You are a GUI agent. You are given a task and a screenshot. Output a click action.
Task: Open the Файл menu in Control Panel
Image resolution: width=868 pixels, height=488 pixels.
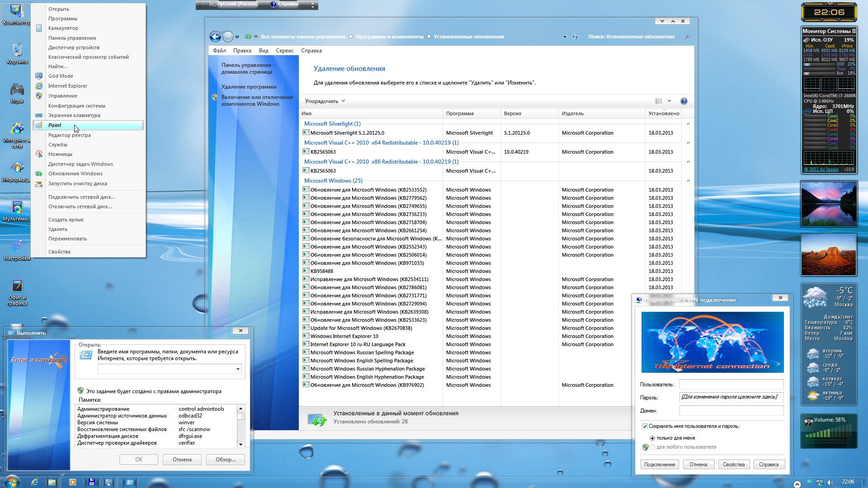pos(219,51)
